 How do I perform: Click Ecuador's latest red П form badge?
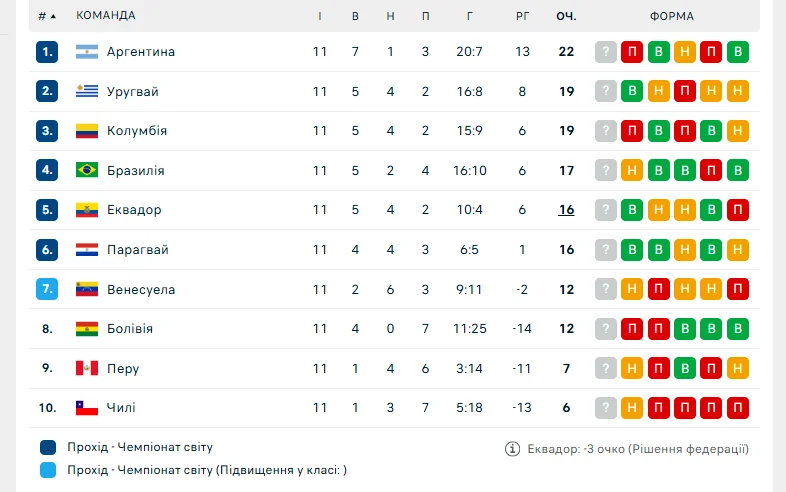(737, 210)
